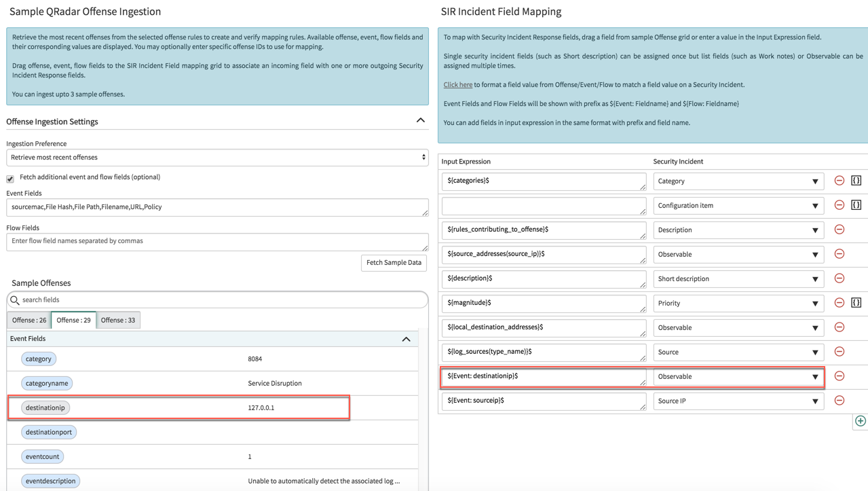
Task: Switch to the Offense : 29 tab
Action: (x=73, y=320)
